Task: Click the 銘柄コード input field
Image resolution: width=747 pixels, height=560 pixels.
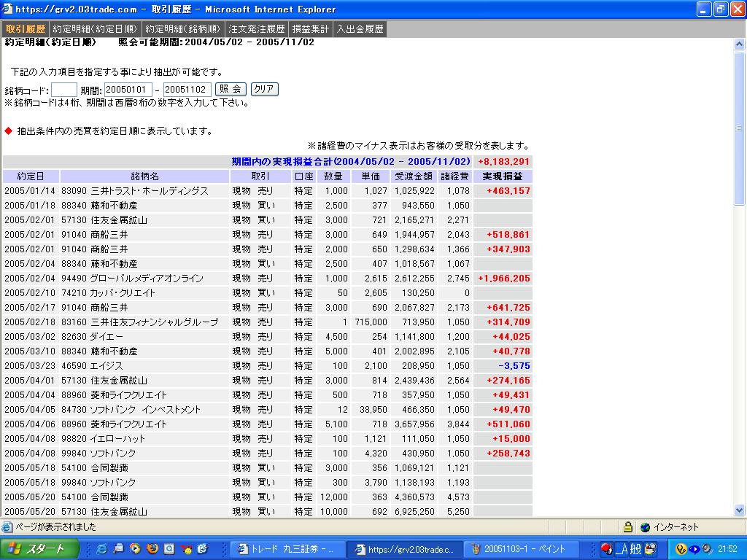Action: (64, 90)
